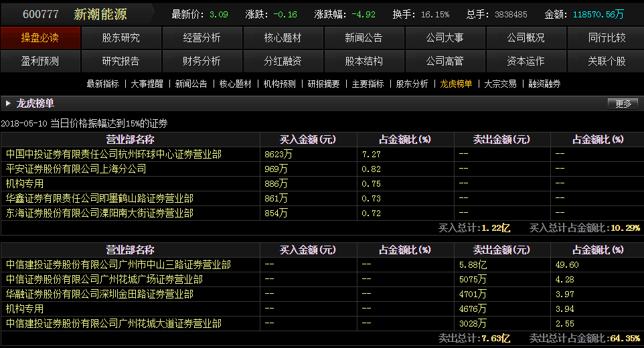644x348 pixels.
Task: Select 平安证券上海分公司 row
Action: tap(323, 169)
